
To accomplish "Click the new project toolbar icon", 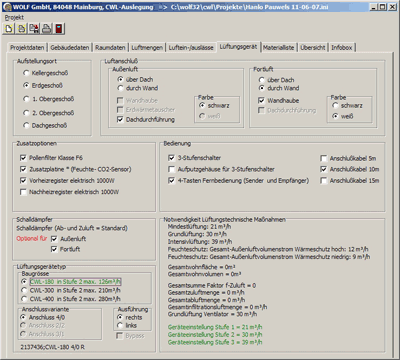I will [x=9, y=29].
